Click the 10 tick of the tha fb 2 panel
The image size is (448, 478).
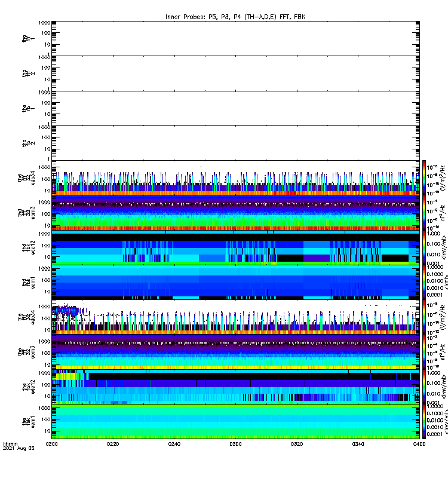[x=47, y=149]
